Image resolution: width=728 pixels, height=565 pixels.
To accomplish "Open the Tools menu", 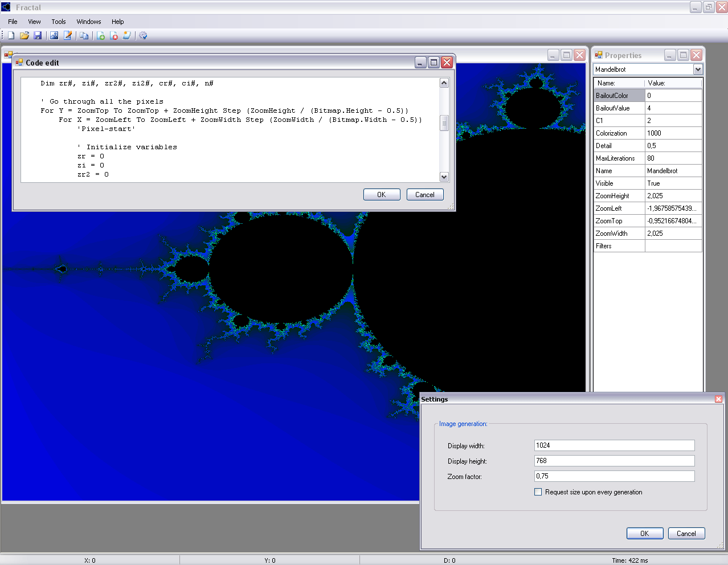I will click(59, 22).
